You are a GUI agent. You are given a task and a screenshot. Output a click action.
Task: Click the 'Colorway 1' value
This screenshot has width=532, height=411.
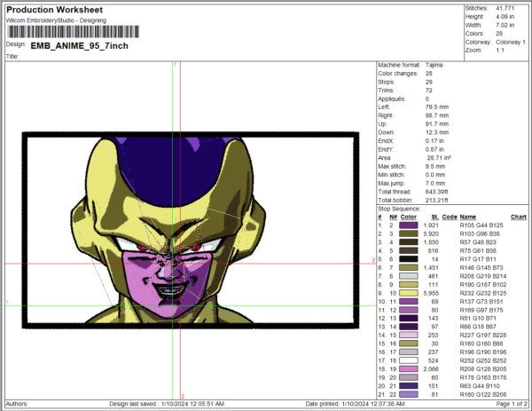tap(511, 42)
